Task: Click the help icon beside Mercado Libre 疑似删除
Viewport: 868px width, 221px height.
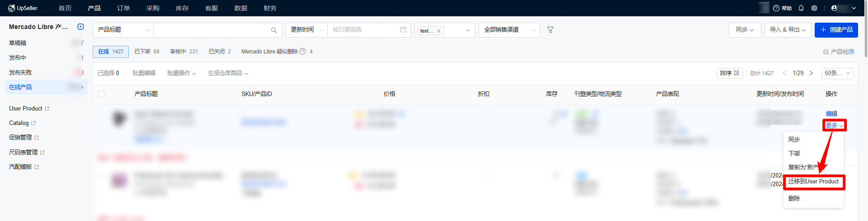Action: pyautogui.click(x=303, y=52)
